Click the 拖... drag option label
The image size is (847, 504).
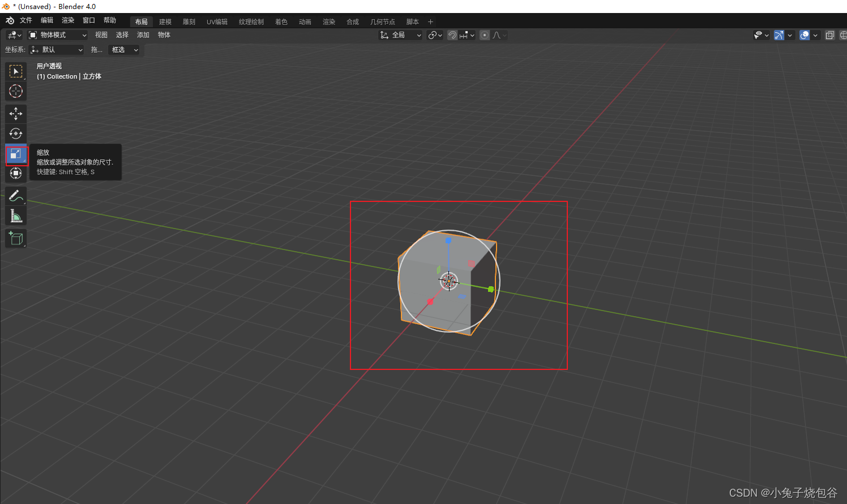[x=97, y=50]
